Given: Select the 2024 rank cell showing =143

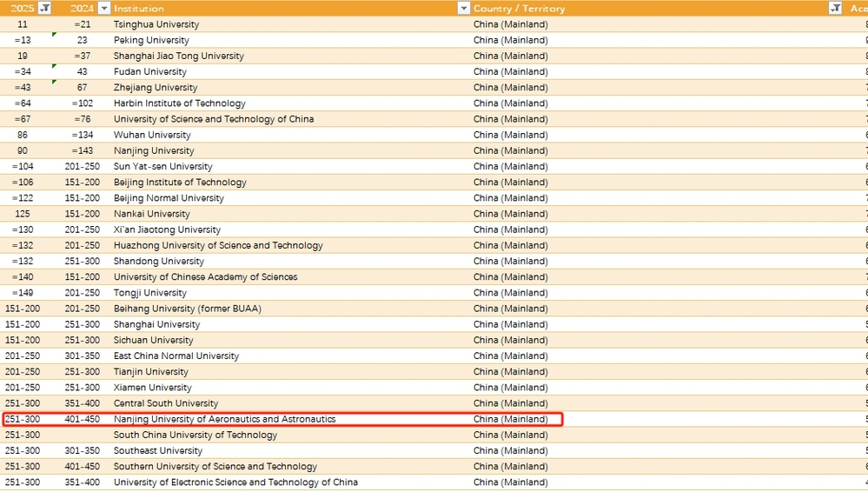Looking at the screenshot, I should tap(82, 150).
